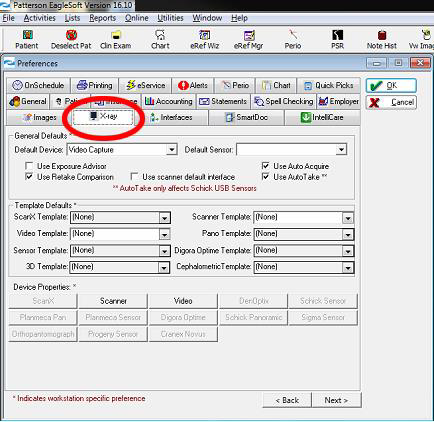Click the ScanX device properties button
Screen dimensions: 434x422
[43, 301]
